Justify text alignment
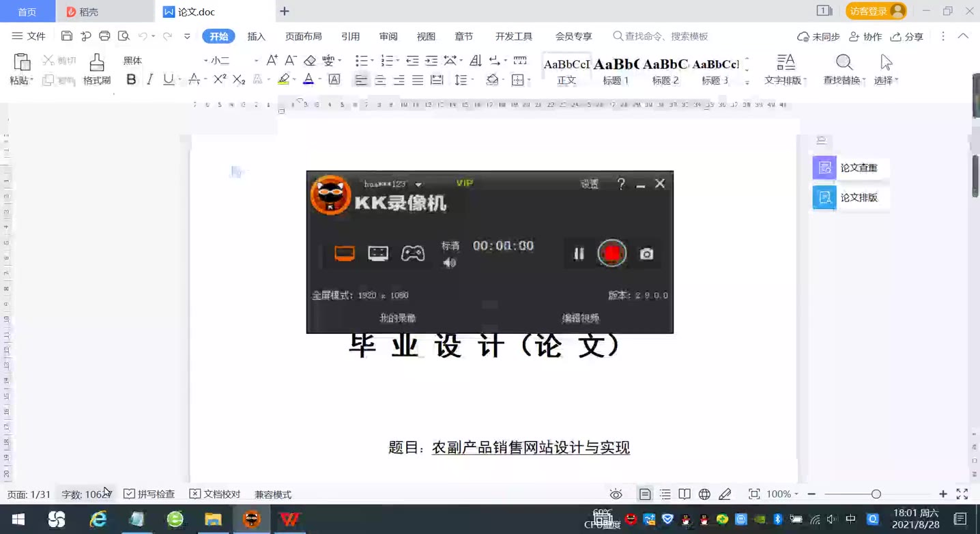 pyautogui.click(x=418, y=80)
